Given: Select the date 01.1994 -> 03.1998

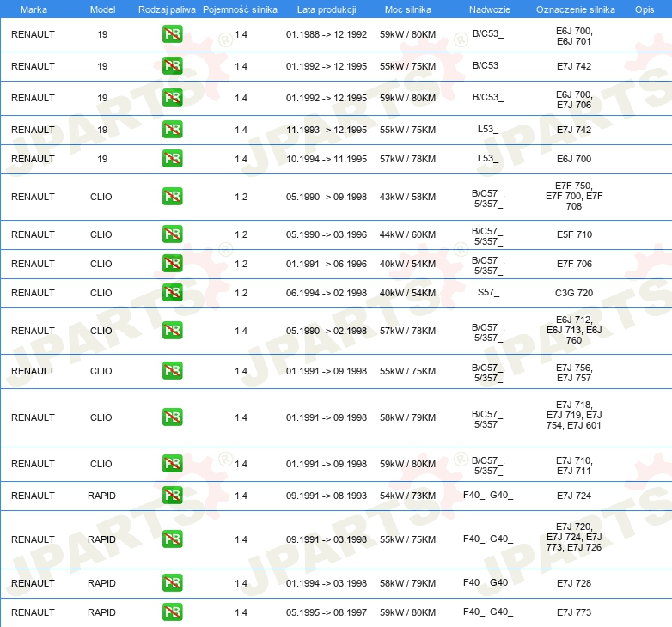Looking at the screenshot, I should 327,583.
